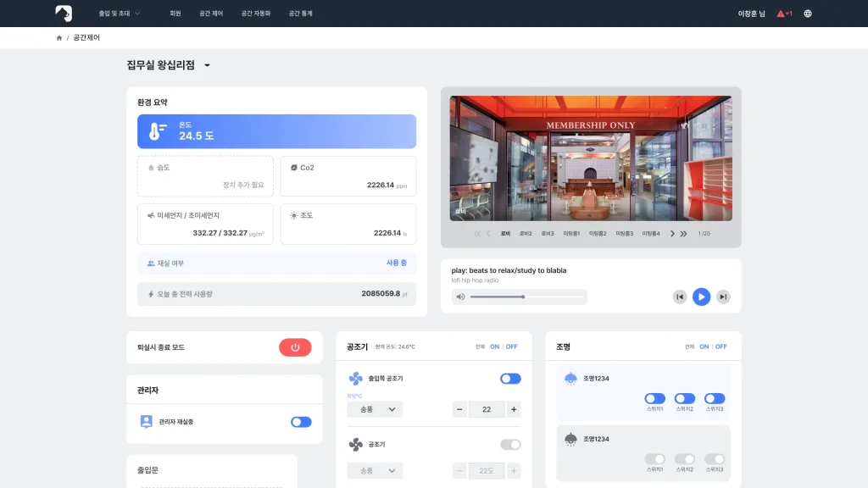
Task: Click the globe language icon
Action: tap(808, 14)
